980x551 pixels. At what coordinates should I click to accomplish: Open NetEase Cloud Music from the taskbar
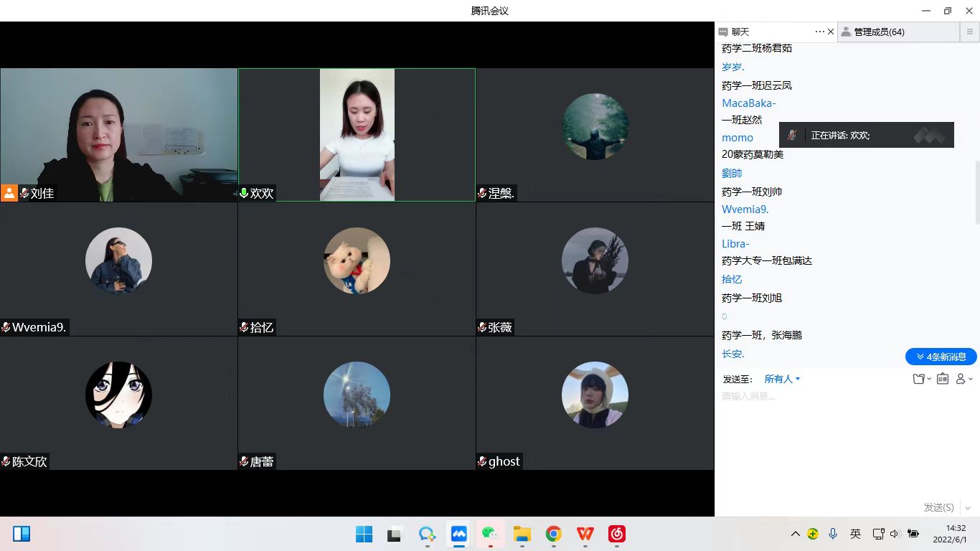pyautogui.click(x=616, y=534)
